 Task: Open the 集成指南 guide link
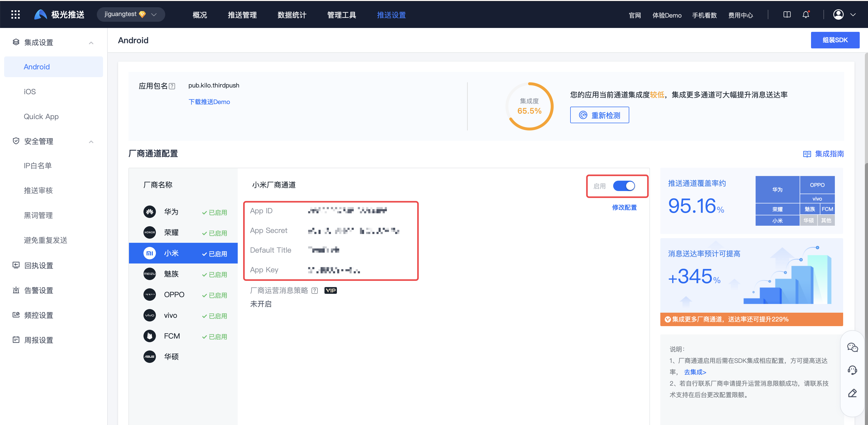(823, 154)
